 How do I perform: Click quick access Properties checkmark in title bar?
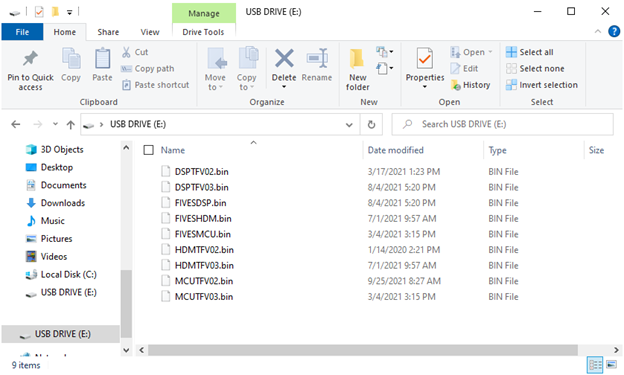pyautogui.click(x=39, y=12)
